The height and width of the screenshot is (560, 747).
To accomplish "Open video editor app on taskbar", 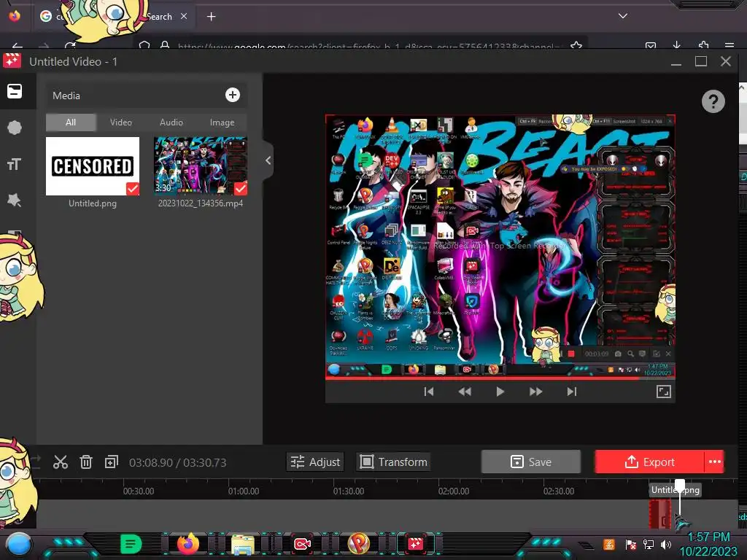I will click(415, 544).
